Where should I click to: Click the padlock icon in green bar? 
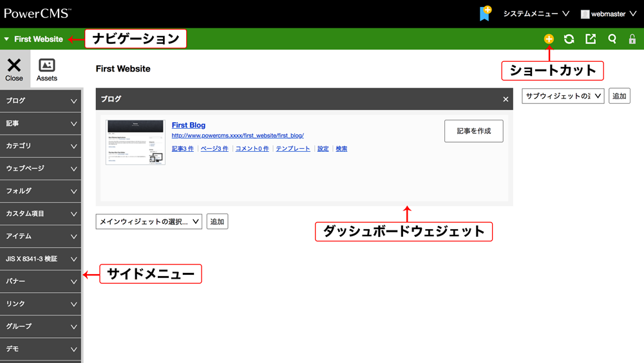632,39
